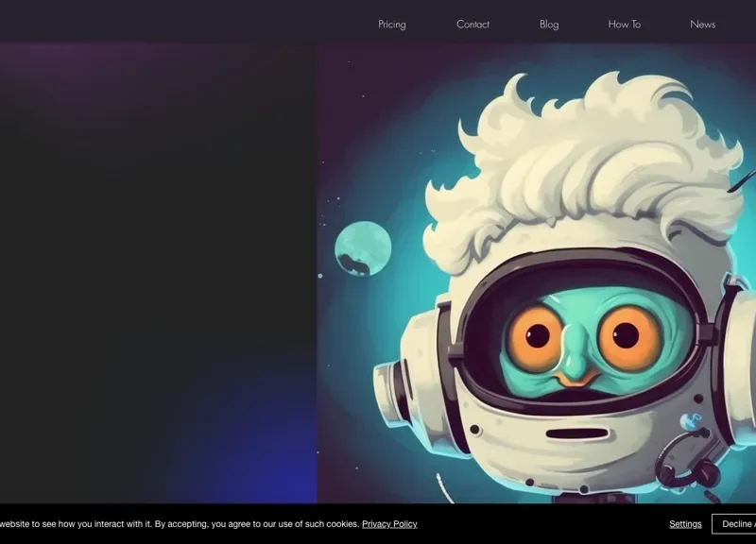Open the Blog from the header
The width and height of the screenshot is (756, 544).
tap(548, 24)
